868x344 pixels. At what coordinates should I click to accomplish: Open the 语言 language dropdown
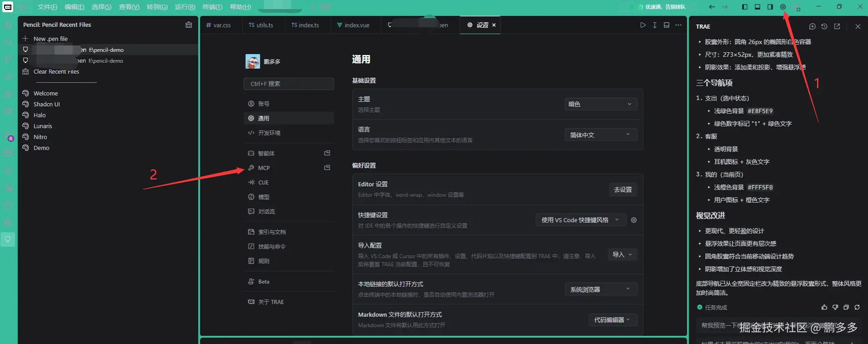[601, 135]
